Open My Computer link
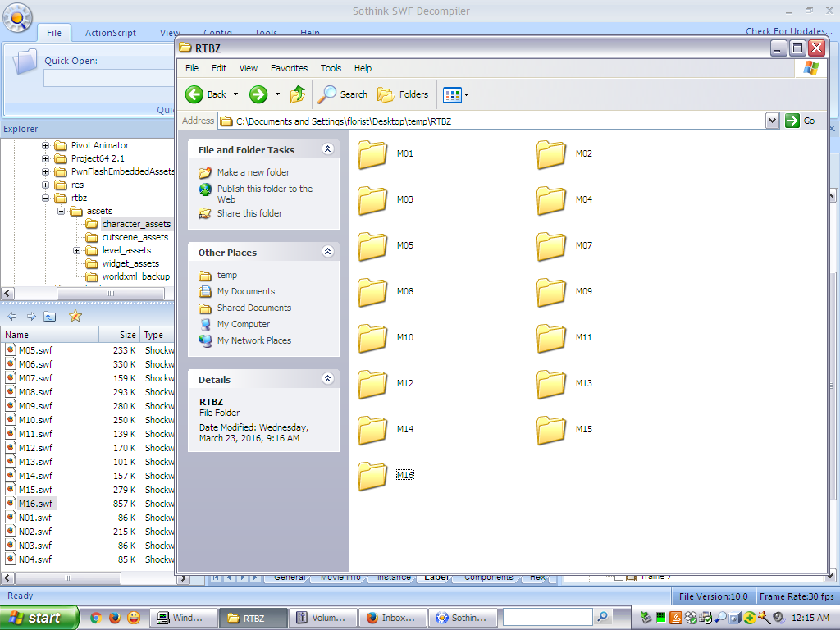The width and height of the screenshot is (840, 630). click(x=243, y=324)
